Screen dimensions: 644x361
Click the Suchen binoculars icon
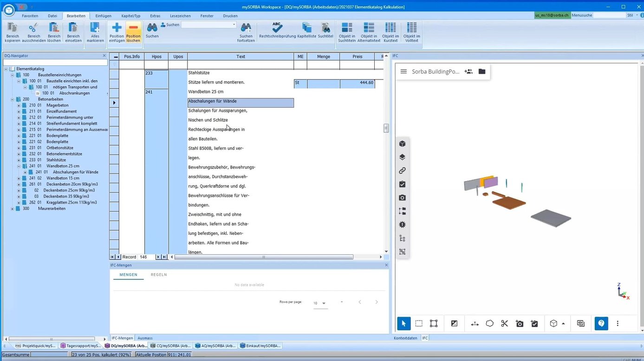[152, 27]
